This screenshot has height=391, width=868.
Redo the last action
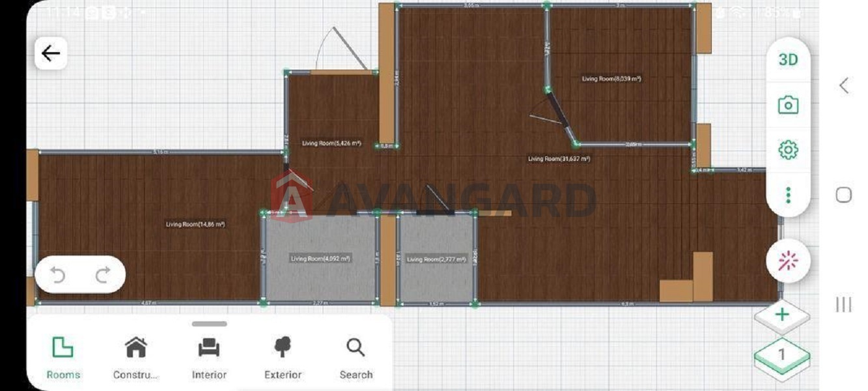(102, 275)
